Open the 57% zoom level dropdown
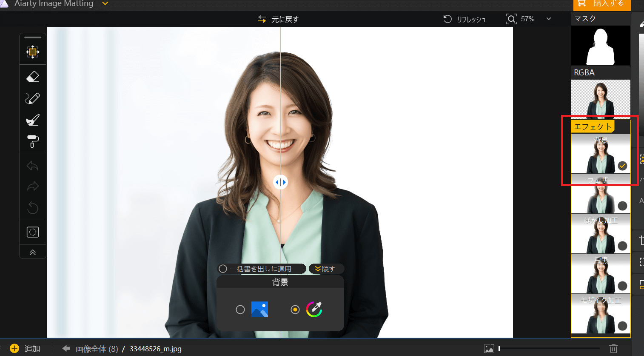 coord(548,19)
